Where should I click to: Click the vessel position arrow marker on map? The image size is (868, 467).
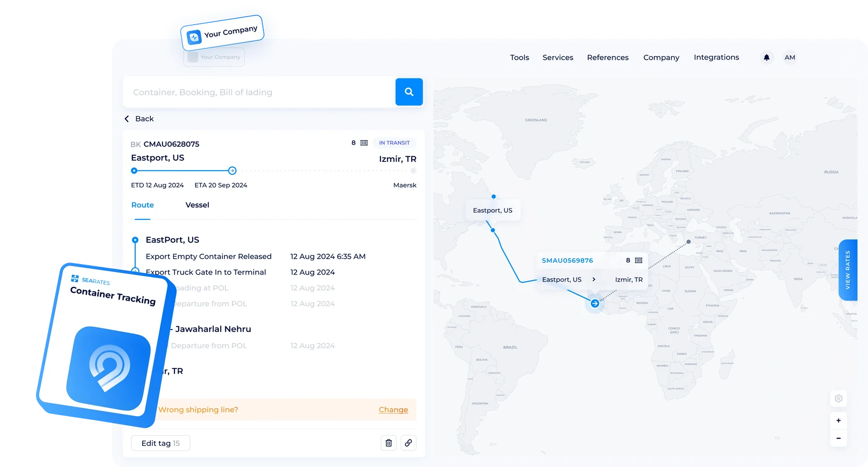[595, 304]
